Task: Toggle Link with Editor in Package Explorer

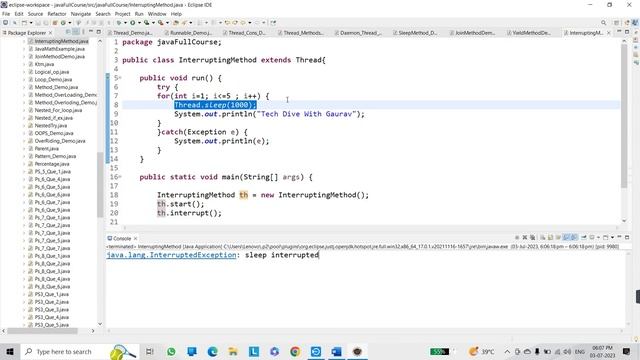Action: (x=76, y=32)
